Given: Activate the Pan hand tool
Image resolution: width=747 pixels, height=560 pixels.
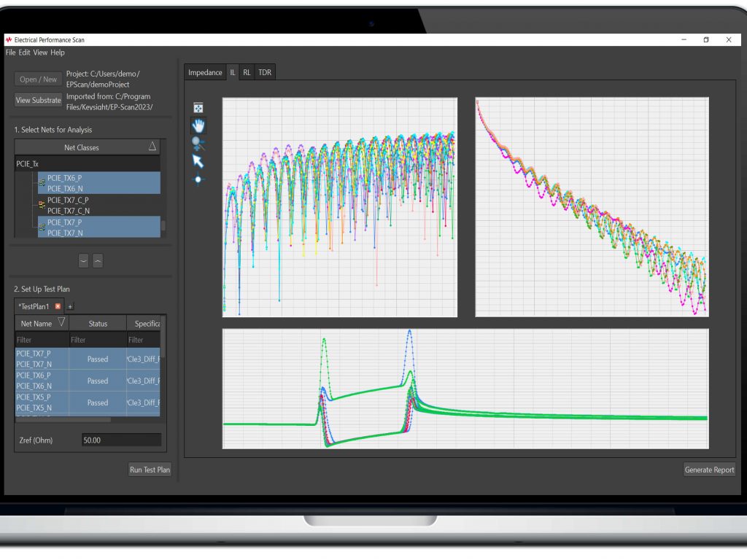Looking at the screenshot, I should [x=198, y=125].
